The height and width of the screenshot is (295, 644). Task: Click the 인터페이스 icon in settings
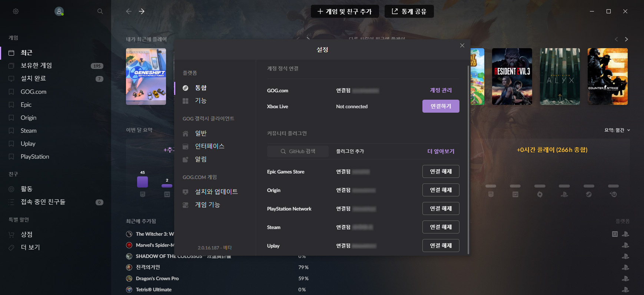pyautogui.click(x=186, y=146)
